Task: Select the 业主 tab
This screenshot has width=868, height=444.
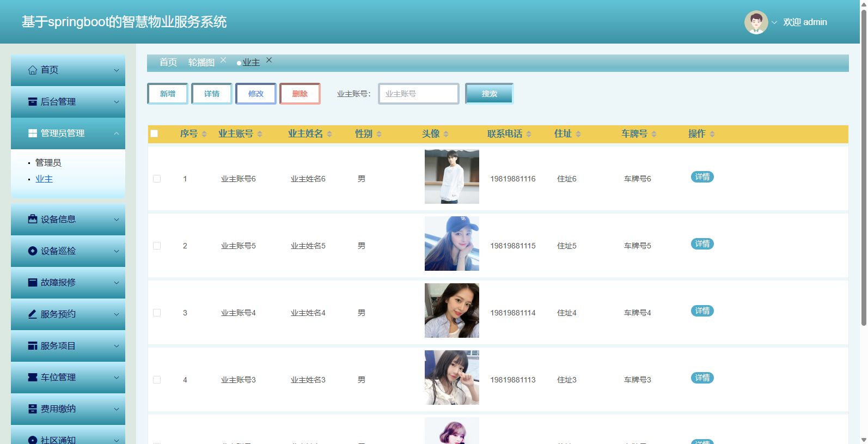Action: tap(251, 63)
